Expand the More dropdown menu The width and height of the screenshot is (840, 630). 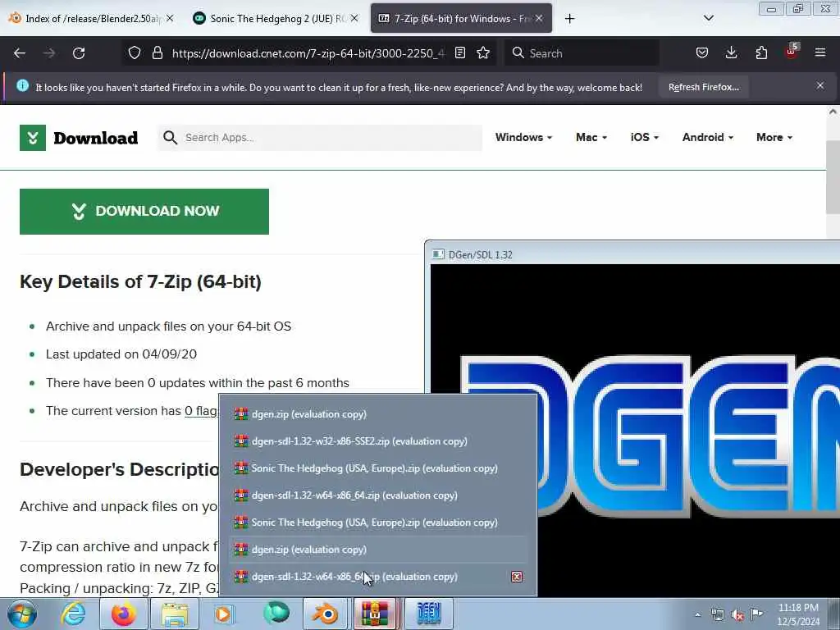click(x=774, y=137)
